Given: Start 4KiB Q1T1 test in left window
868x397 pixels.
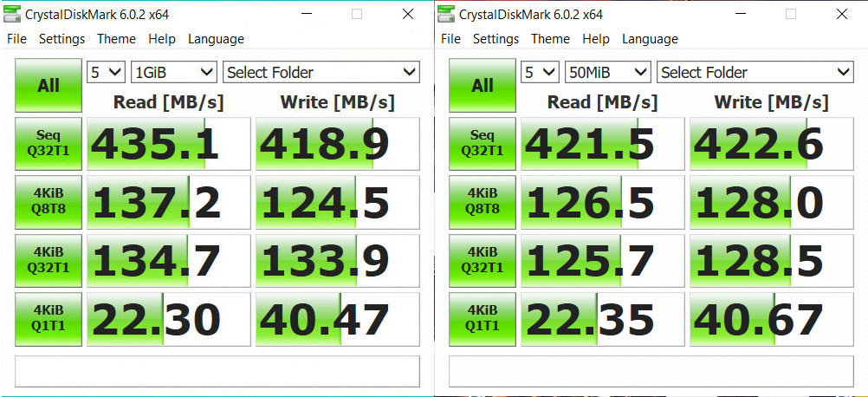Looking at the screenshot, I should pyautogui.click(x=49, y=318).
